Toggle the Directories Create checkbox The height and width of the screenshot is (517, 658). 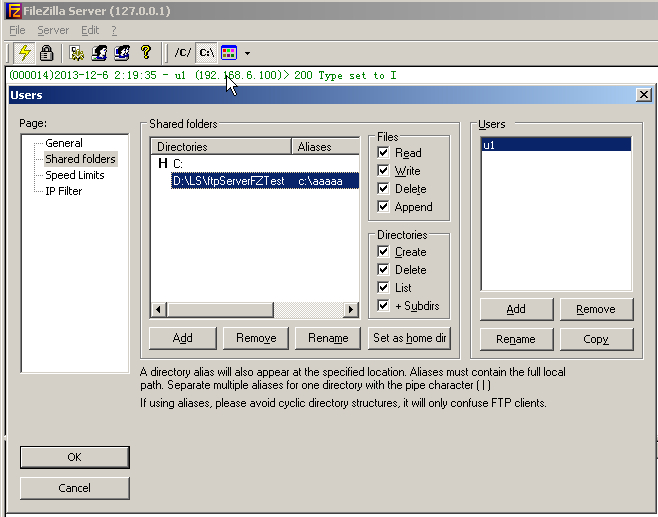pyautogui.click(x=383, y=251)
